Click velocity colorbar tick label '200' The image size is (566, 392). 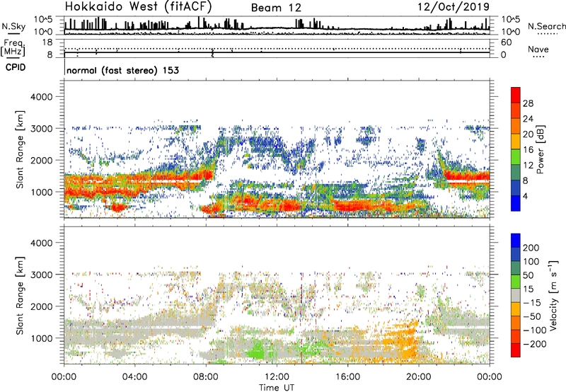pos(531,248)
